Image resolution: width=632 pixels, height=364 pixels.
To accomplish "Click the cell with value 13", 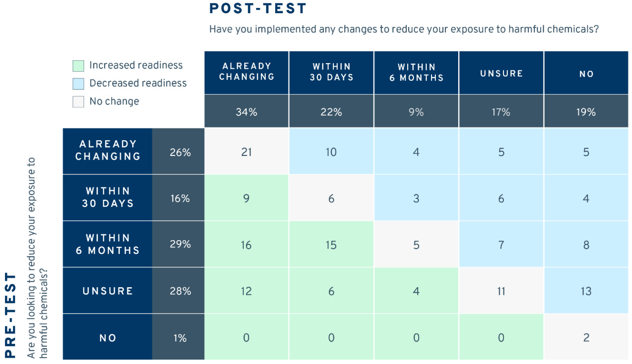I will (x=586, y=291).
